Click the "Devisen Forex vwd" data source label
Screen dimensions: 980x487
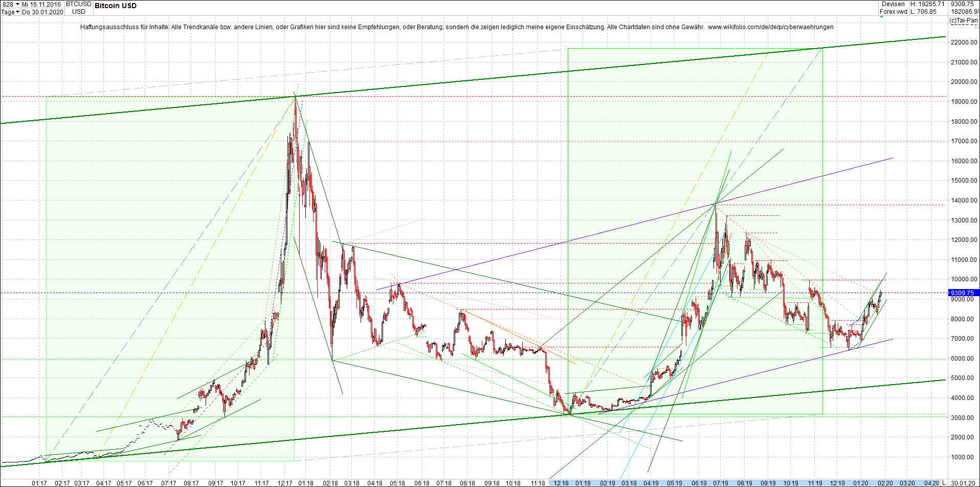click(x=893, y=8)
